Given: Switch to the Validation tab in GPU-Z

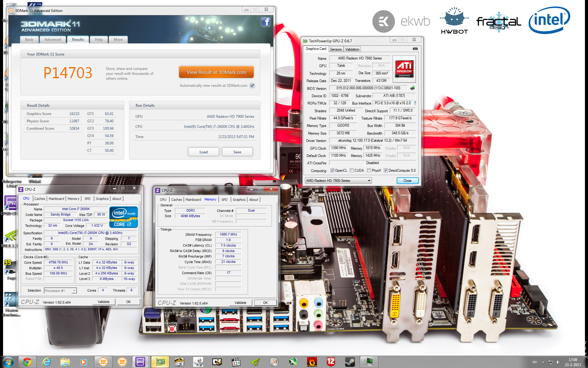Looking at the screenshot, I should [x=352, y=49].
